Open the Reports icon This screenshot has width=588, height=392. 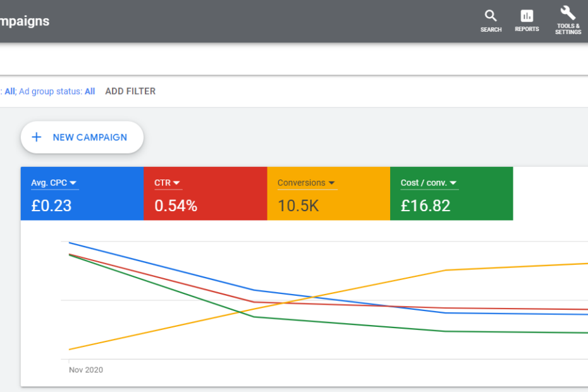coord(527,17)
